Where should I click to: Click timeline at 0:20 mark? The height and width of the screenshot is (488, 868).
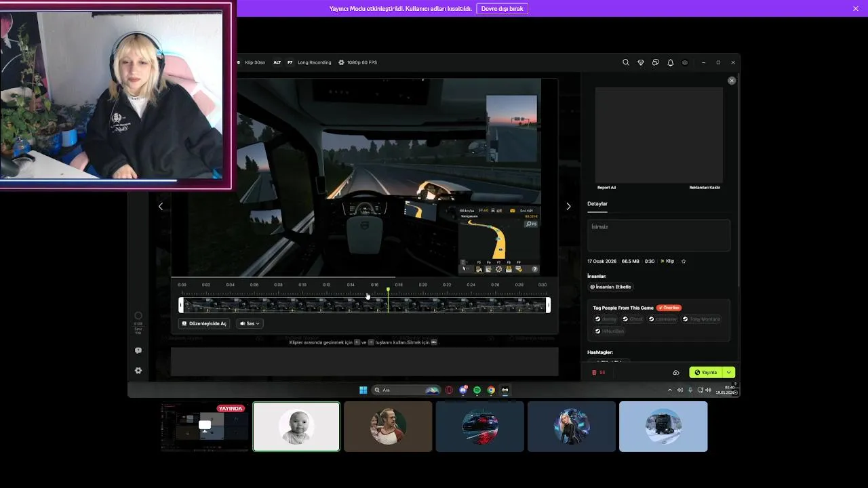coord(423,285)
